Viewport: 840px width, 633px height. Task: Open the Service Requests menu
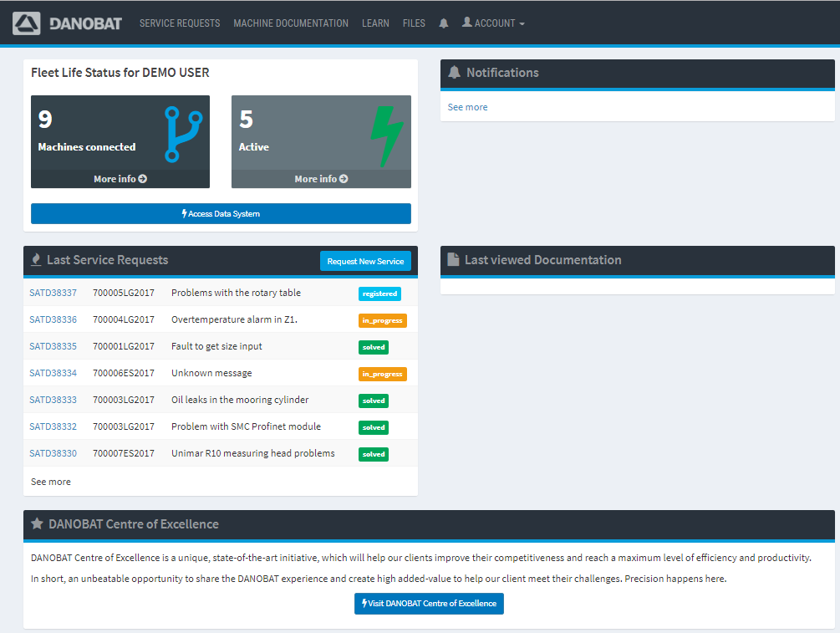click(180, 23)
